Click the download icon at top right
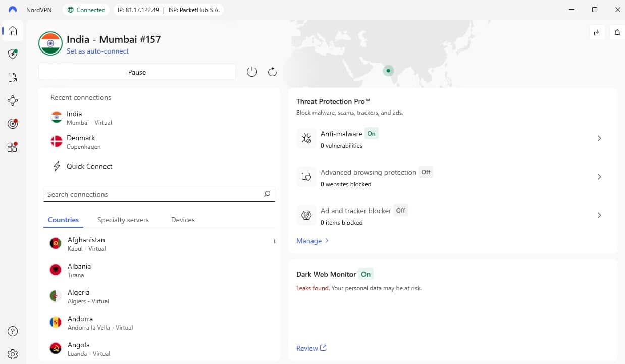 [597, 32]
